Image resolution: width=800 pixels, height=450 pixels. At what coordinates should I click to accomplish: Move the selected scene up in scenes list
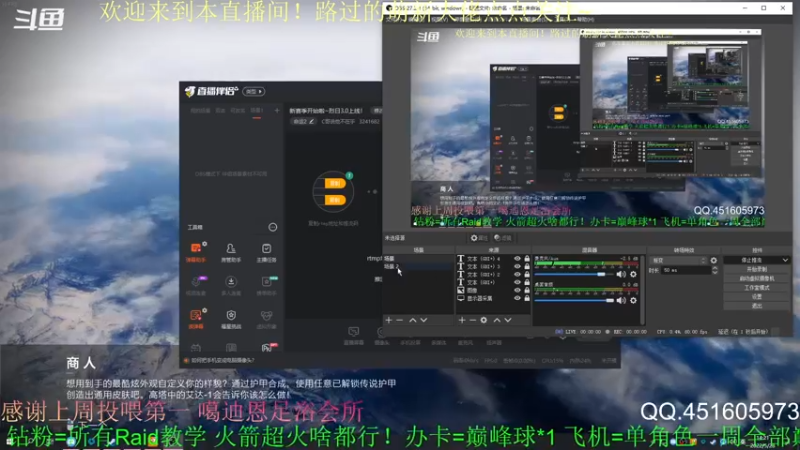click(413, 320)
